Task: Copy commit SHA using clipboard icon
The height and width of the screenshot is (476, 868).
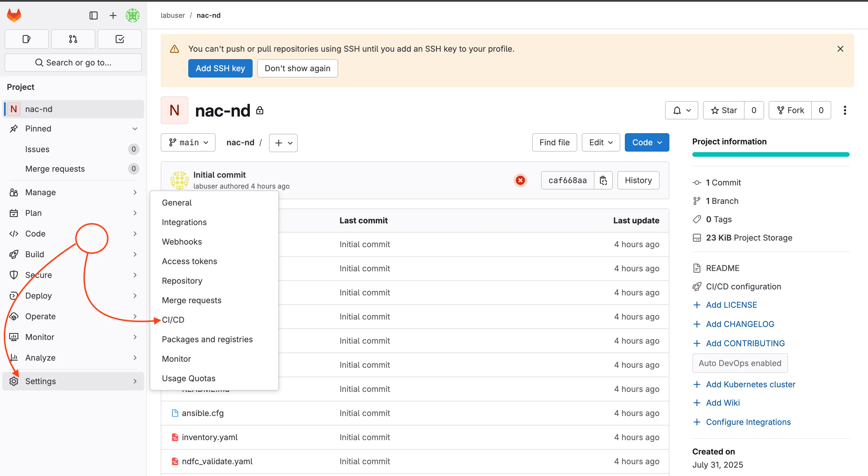Action: [603, 180]
